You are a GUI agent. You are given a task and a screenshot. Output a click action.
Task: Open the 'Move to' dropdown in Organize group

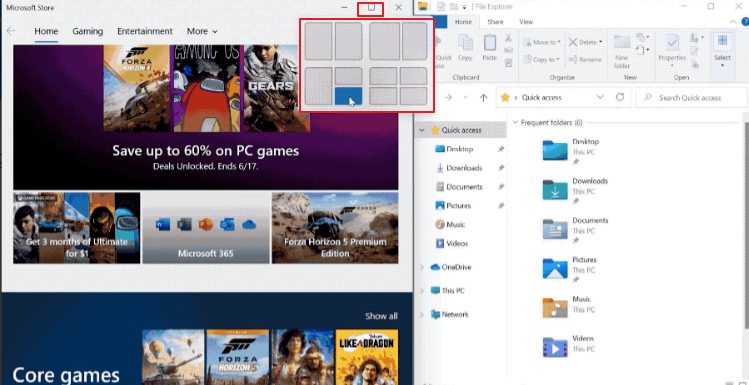pos(541,42)
